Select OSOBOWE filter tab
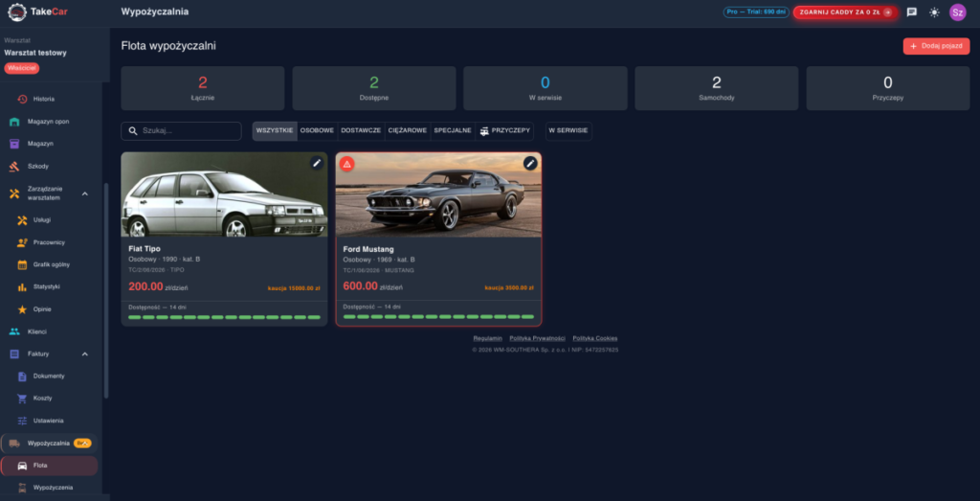 pyautogui.click(x=317, y=130)
